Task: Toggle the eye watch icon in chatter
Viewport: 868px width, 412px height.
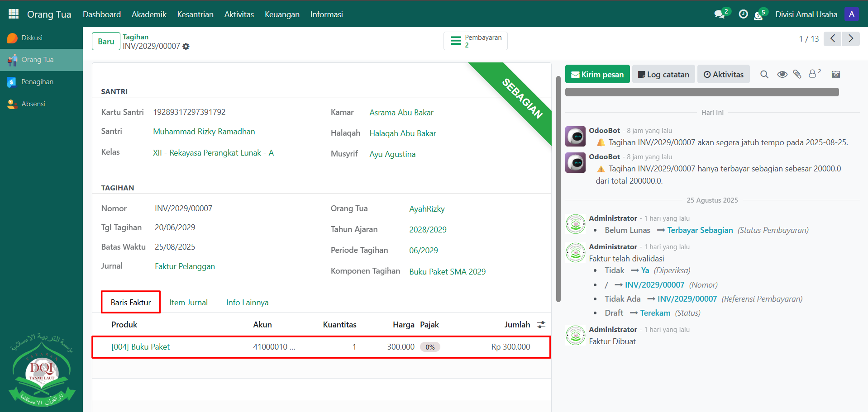Action: point(782,75)
